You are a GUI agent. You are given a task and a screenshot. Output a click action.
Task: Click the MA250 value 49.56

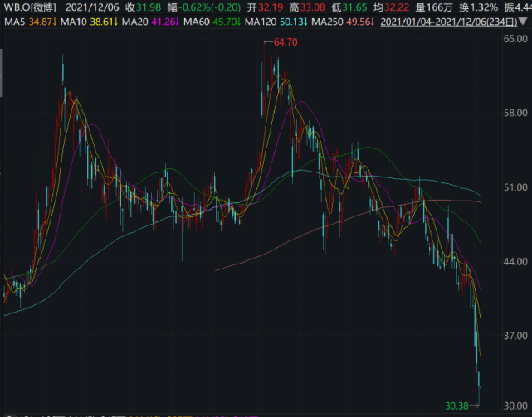click(x=358, y=22)
